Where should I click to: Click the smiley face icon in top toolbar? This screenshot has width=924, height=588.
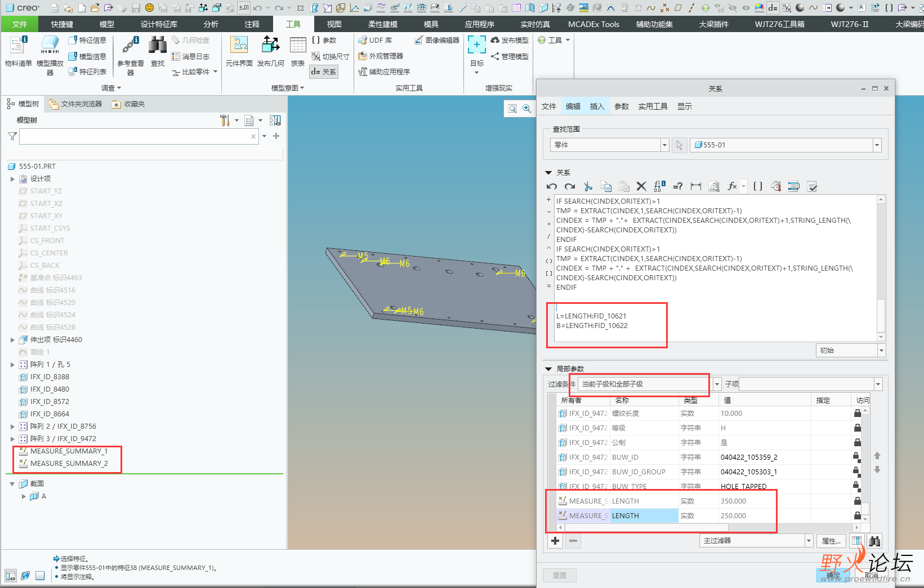coord(149,8)
